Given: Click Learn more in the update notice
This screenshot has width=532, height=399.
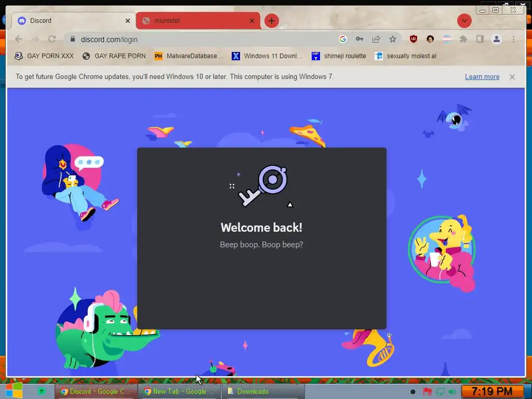Looking at the screenshot, I should point(482,77).
